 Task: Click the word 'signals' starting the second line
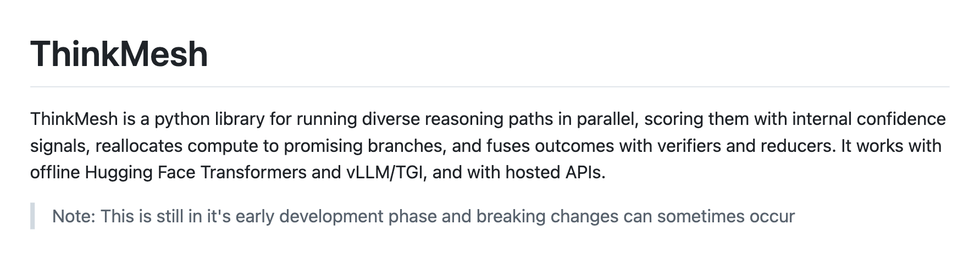59,146
